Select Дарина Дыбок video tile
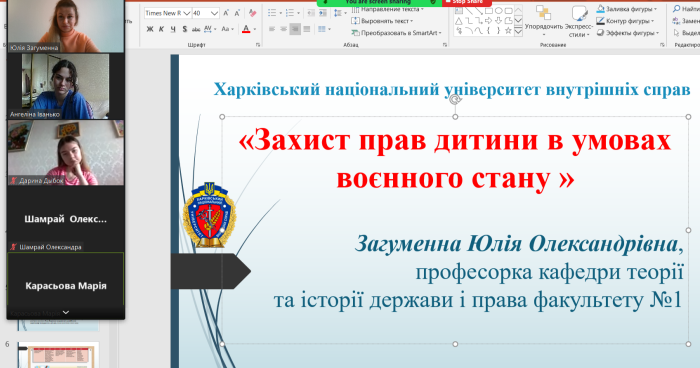Screen dimensions: 700x368 click(x=66, y=152)
